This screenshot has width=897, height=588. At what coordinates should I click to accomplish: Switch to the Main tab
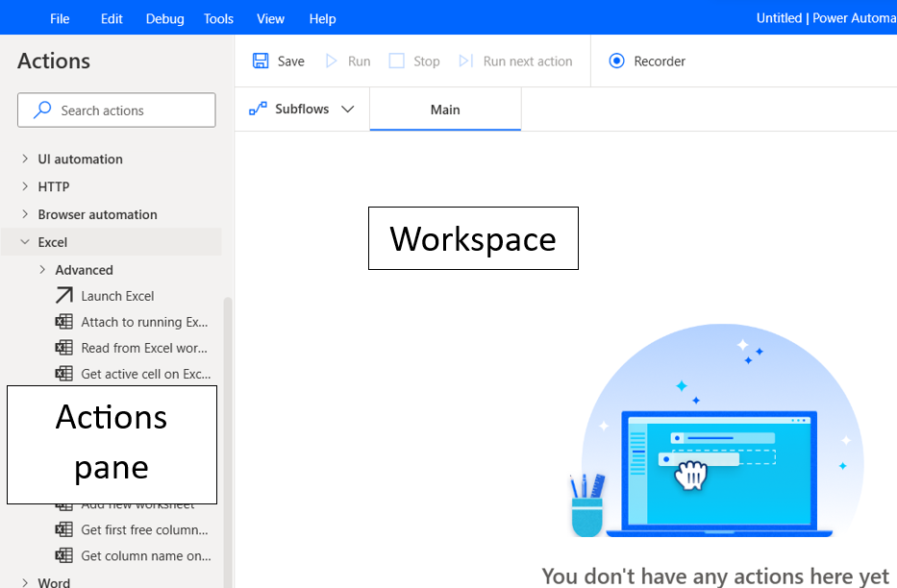tap(444, 109)
